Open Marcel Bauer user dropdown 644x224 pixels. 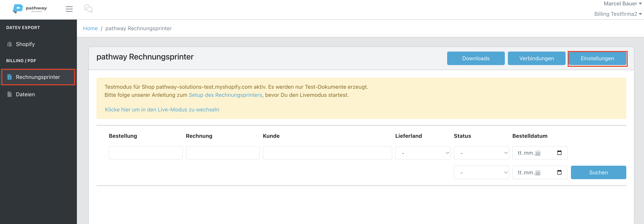622,3
